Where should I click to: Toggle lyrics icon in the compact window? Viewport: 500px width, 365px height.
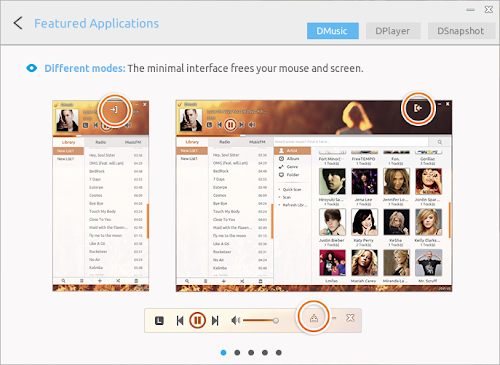[85, 125]
